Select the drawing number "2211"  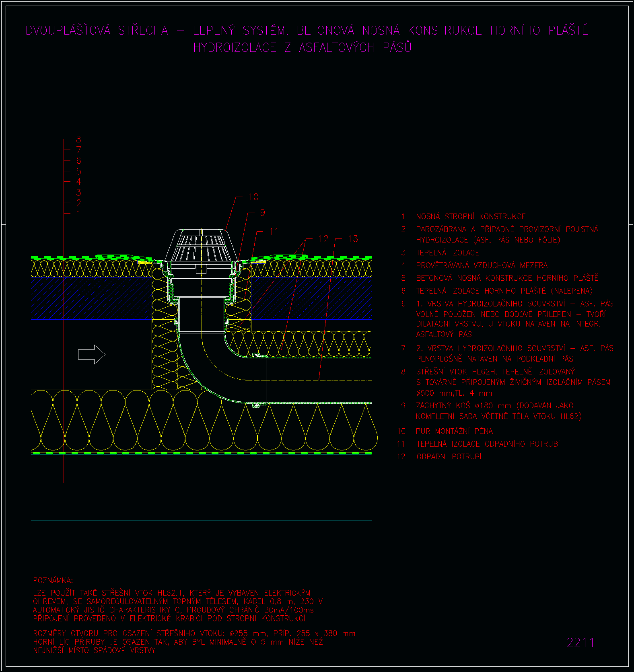pos(580,643)
